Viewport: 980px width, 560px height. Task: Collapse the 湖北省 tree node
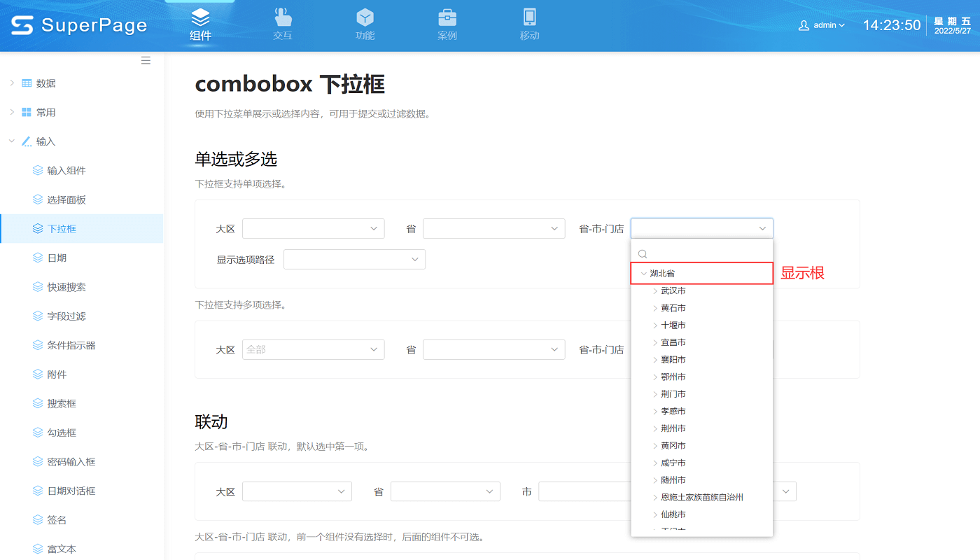644,274
